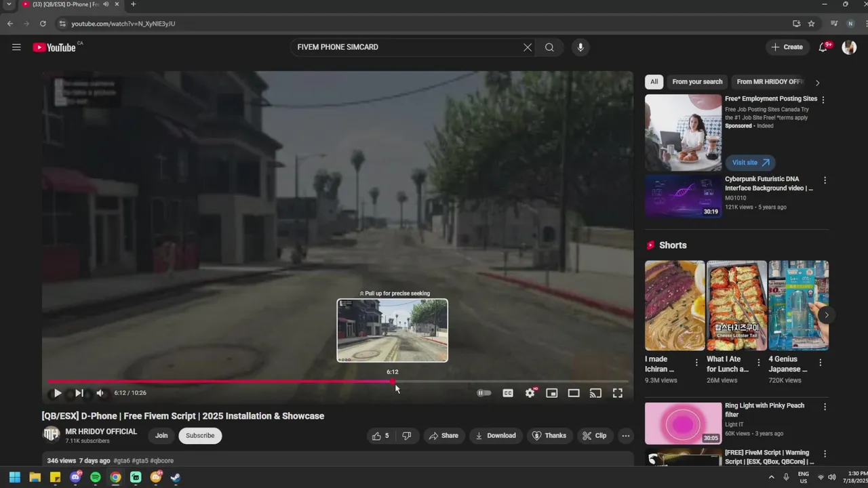Screen dimensions: 868x488
Task: Dislike the video with thumbs down
Action: [407, 436]
